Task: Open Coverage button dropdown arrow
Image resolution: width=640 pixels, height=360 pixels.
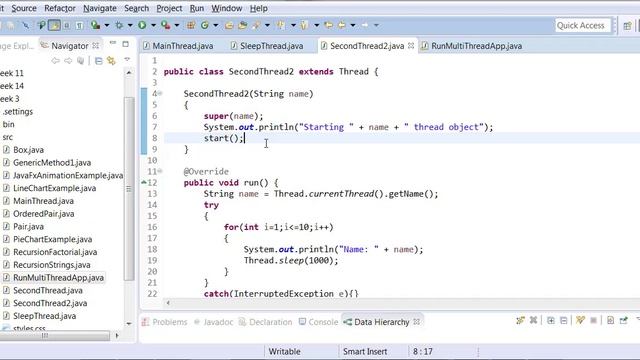Action: (107, 25)
